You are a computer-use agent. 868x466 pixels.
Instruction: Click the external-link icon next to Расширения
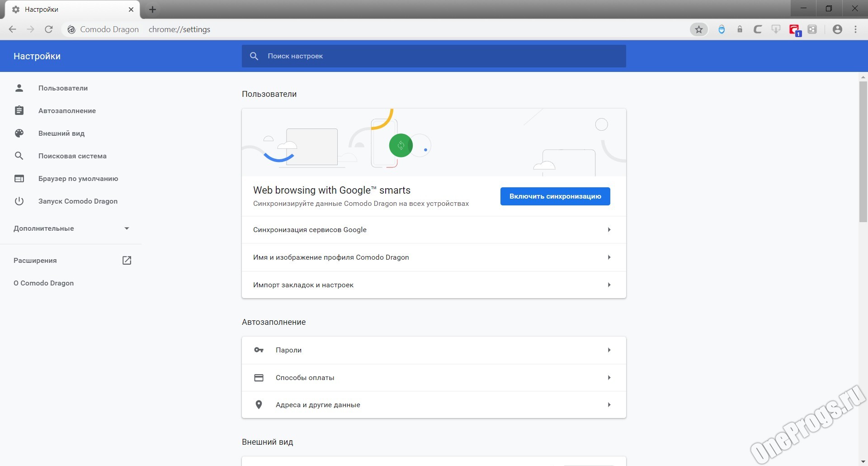(x=127, y=260)
